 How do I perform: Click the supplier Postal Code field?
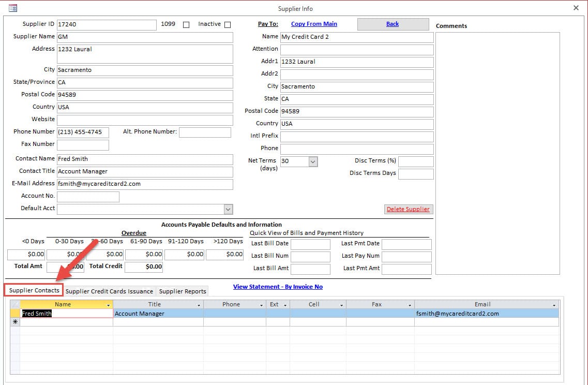(145, 95)
